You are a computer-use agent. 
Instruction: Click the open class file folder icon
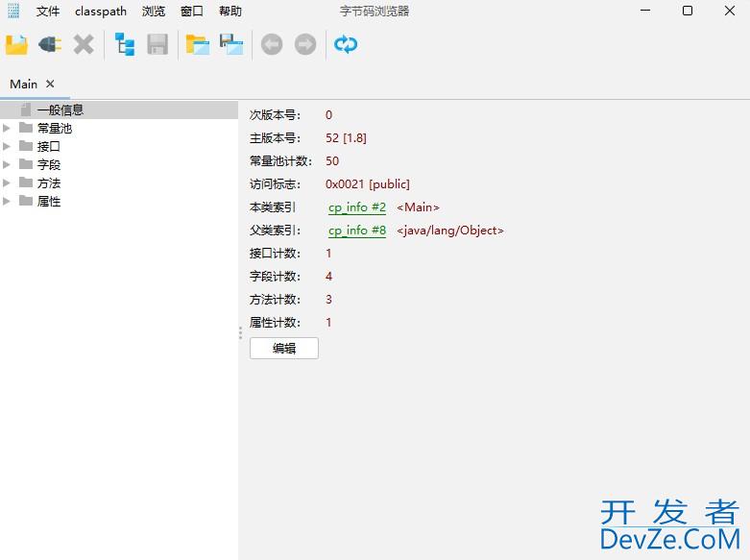tap(16, 44)
